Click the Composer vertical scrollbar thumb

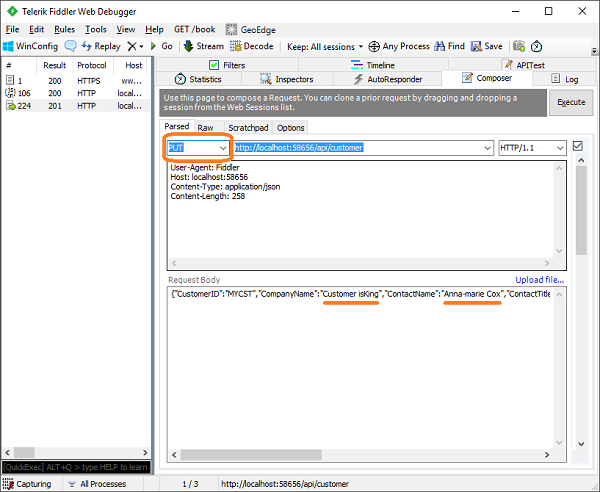click(581, 210)
